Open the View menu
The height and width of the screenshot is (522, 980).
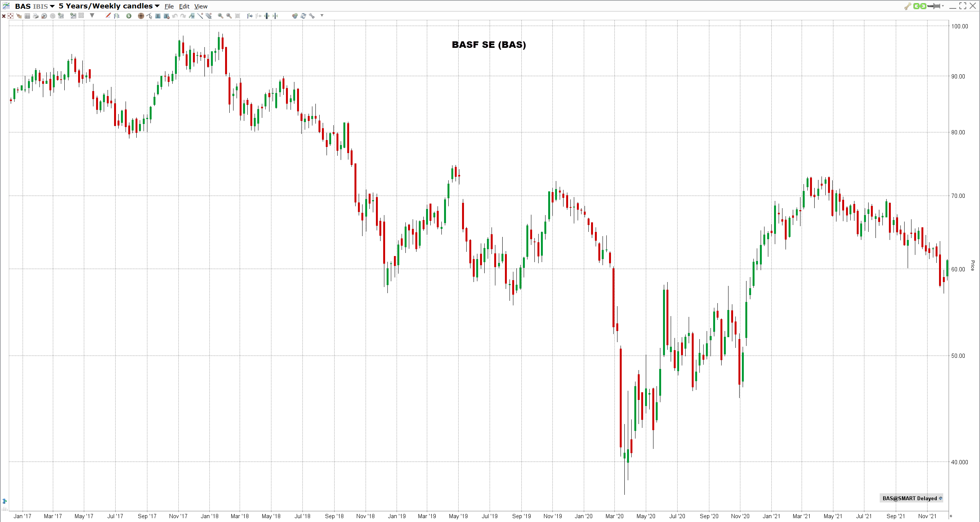click(201, 6)
